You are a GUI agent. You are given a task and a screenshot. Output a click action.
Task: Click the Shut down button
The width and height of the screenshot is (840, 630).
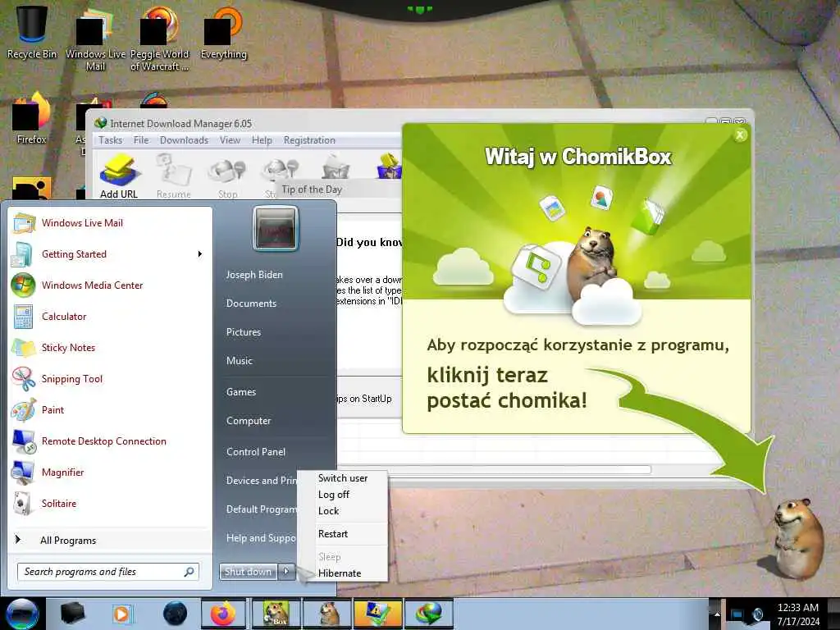pos(249,572)
